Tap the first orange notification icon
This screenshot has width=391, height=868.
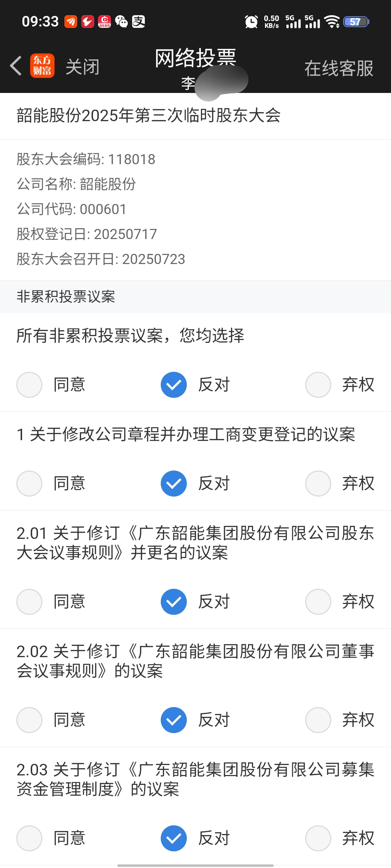(x=71, y=22)
